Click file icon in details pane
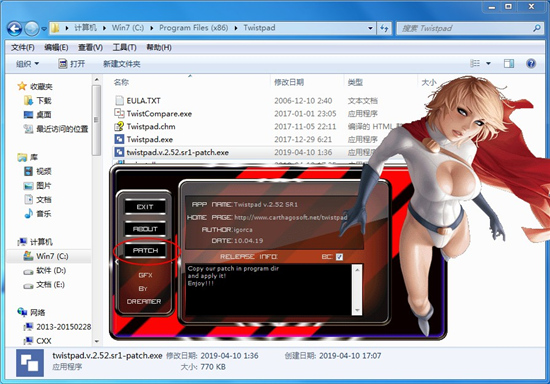 click(30, 363)
